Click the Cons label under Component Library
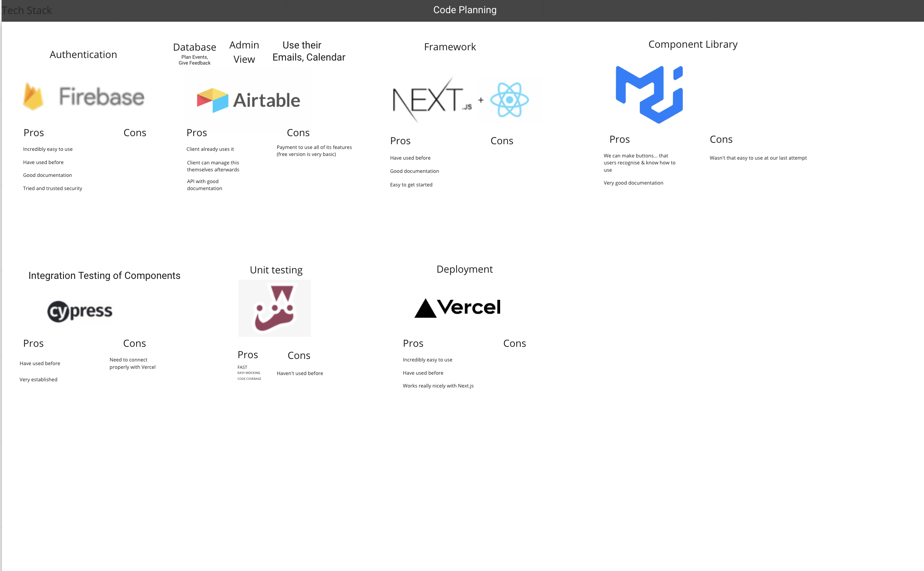The width and height of the screenshot is (924, 571). coord(721,139)
